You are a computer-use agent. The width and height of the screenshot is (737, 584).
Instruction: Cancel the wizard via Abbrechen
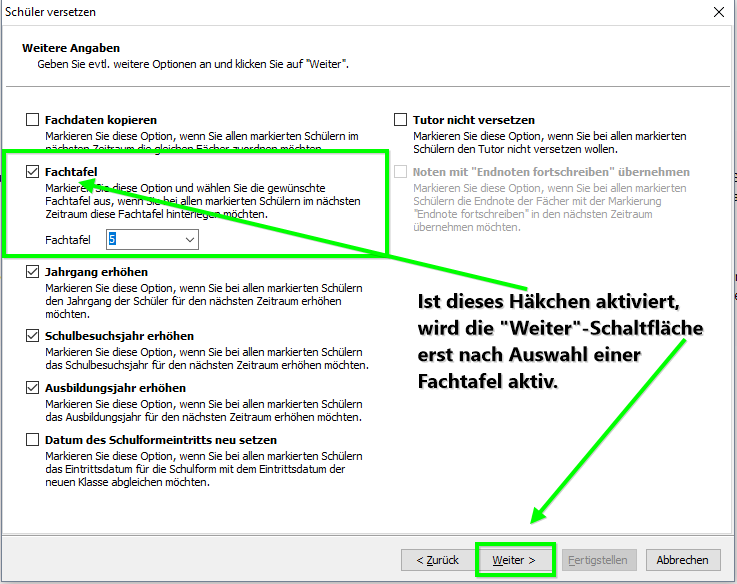(x=682, y=560)
